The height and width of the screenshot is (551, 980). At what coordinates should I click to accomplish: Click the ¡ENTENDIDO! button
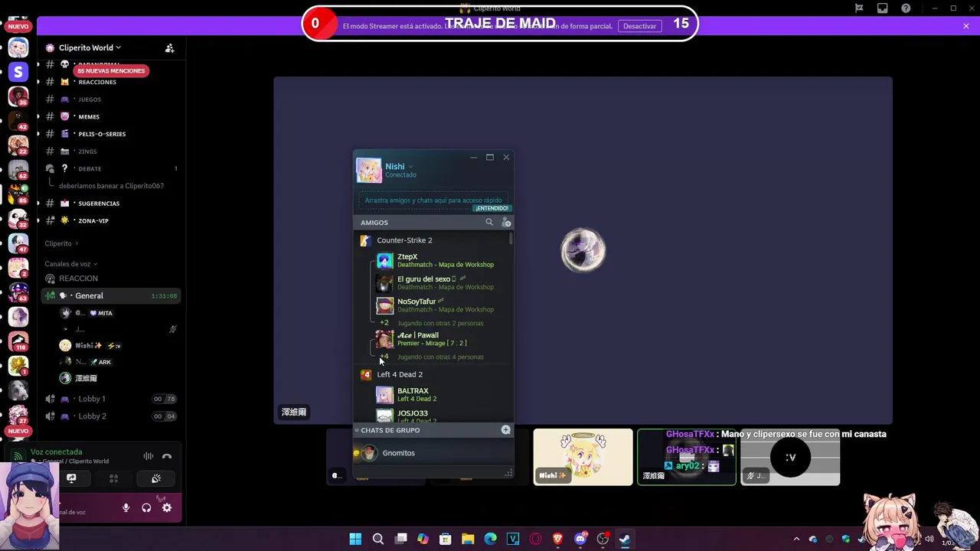tap(492, 208)
